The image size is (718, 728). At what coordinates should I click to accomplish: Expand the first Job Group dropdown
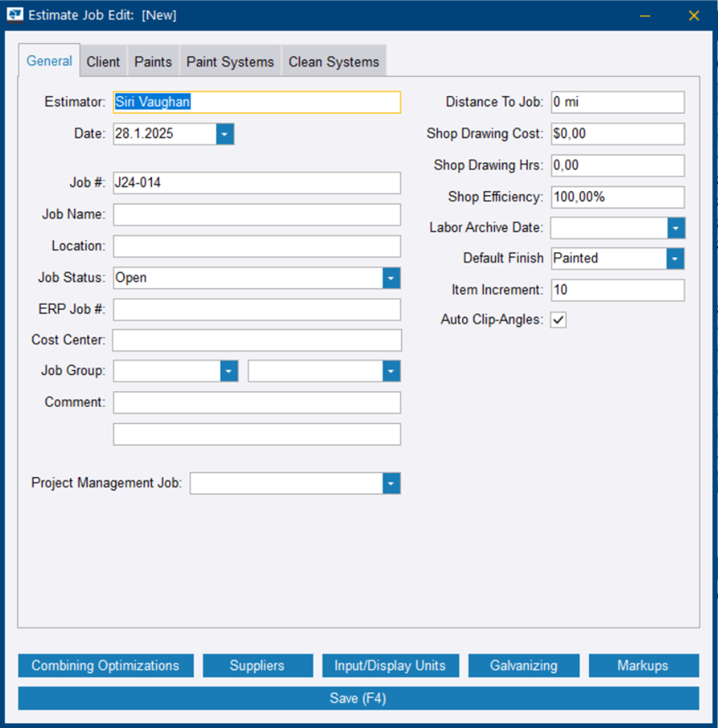point(228,372)
